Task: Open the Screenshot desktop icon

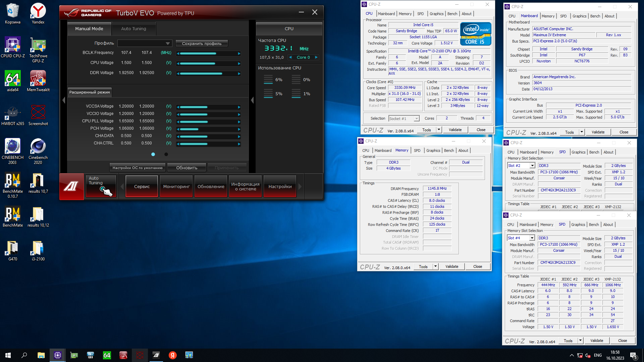Action: click(x=38, y=115)
